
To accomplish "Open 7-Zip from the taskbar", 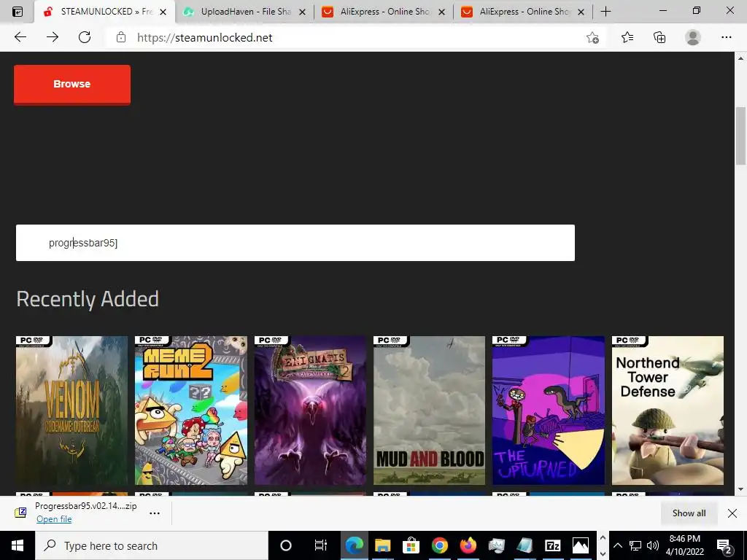I will click(553, 545).
